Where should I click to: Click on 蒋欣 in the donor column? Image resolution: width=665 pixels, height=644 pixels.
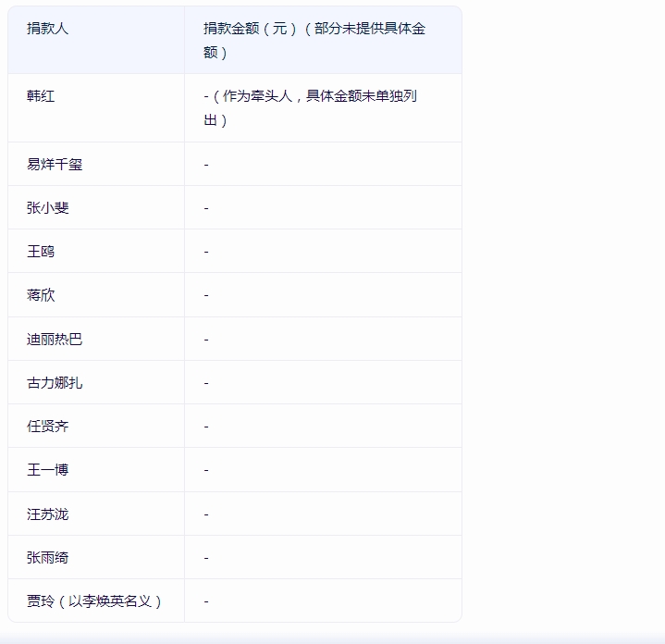coord(41,295)
